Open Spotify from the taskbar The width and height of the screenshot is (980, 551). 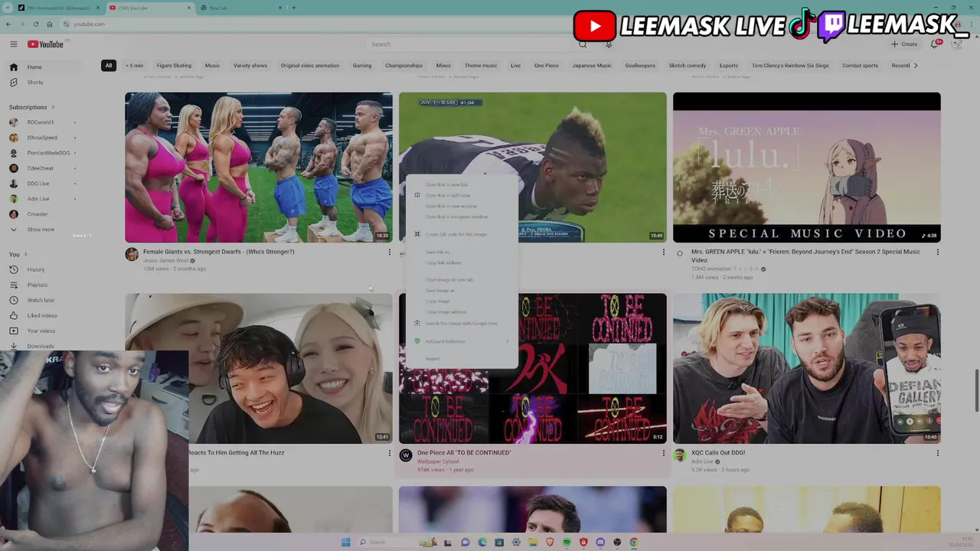click(x=567, y=543)
